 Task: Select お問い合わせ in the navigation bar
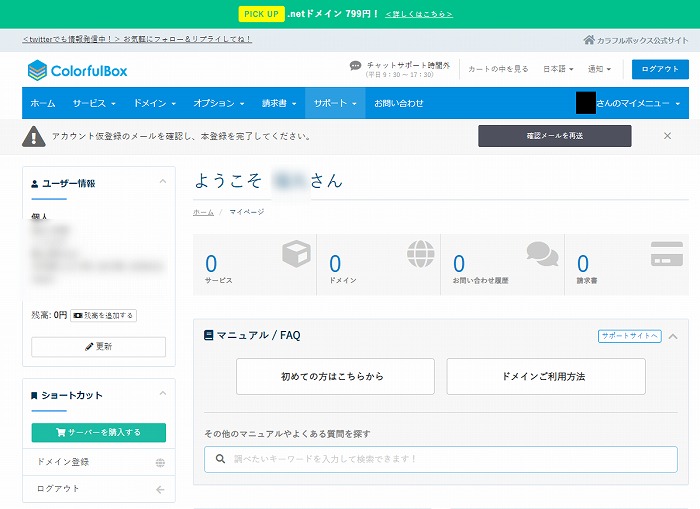pos(399,103)
